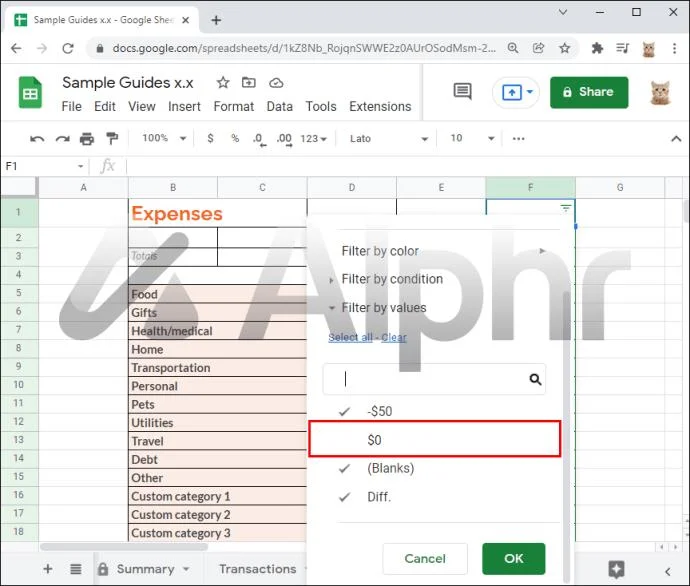Click the redo icon in toolbar

62,139
